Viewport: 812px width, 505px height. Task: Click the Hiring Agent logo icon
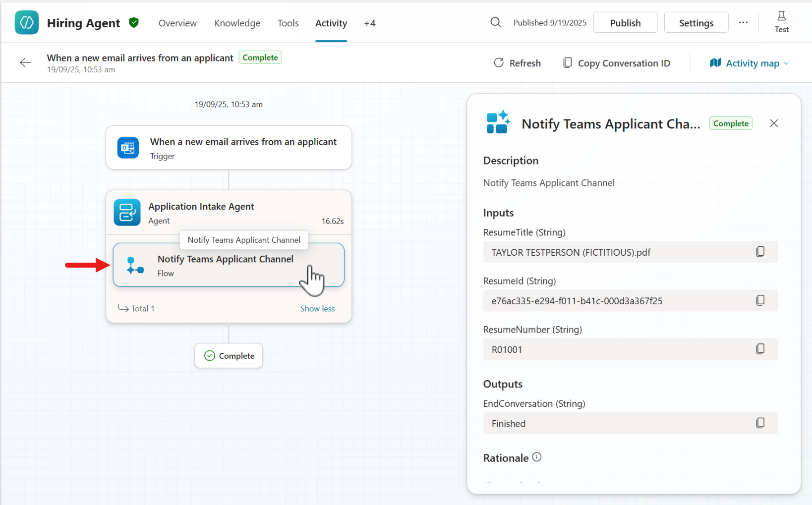pyautogui.click(x=27, y=23)
